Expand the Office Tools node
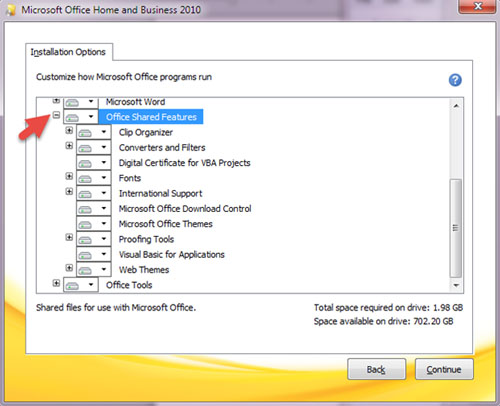This screenshot has width=500, height=406. pos(56,283)
